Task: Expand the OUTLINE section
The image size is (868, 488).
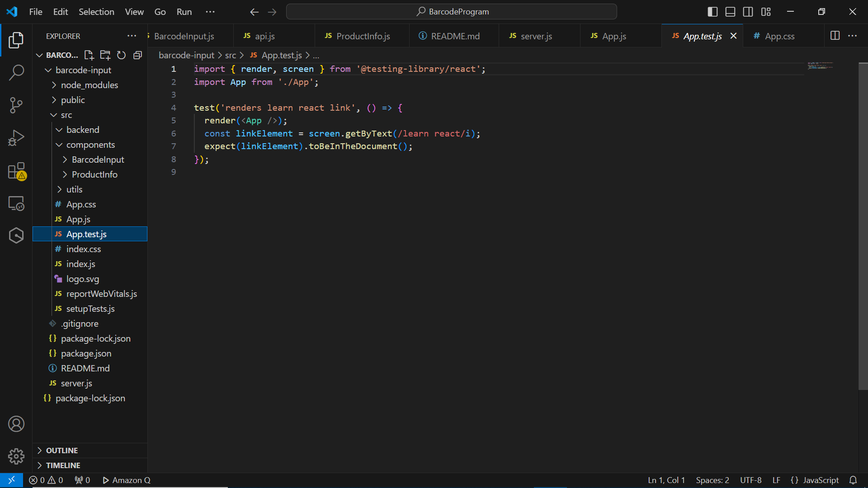Action: pyautogui.click(x=62, y=450)
